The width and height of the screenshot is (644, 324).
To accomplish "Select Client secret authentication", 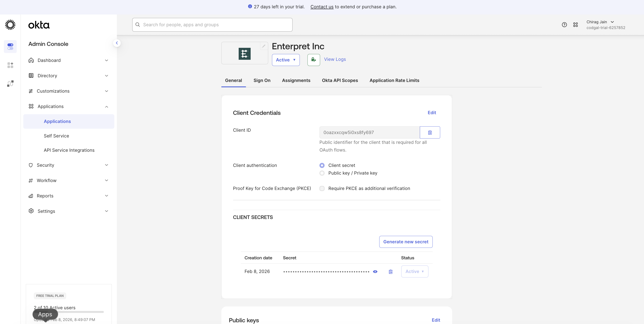I will 322,165.
